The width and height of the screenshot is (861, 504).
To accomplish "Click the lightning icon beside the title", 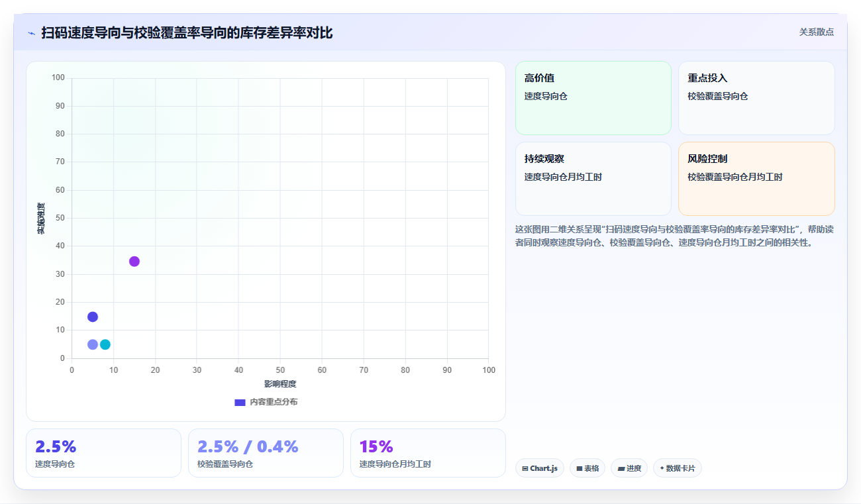I will coord(31,33).
